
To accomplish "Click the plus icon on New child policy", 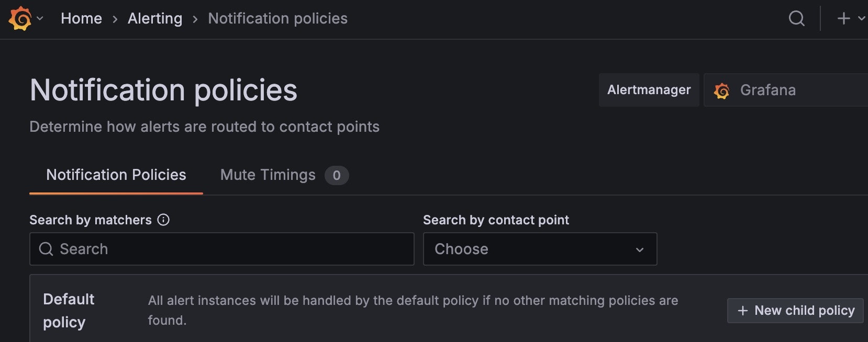I will click(x=743, y=310).
